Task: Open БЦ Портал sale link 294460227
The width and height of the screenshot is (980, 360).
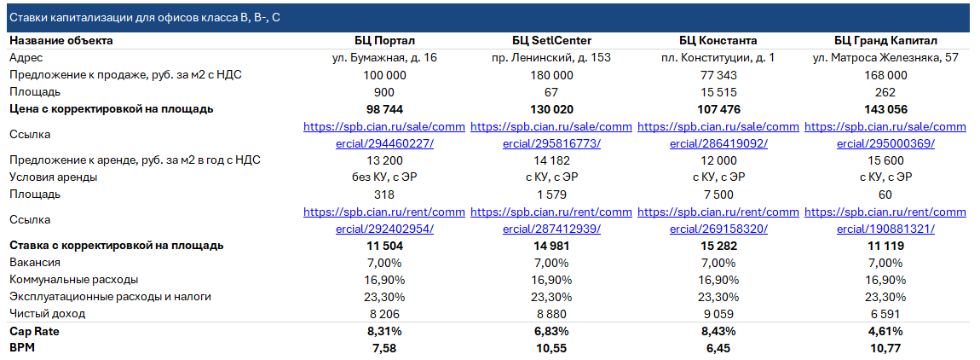Action: [384, 135]
